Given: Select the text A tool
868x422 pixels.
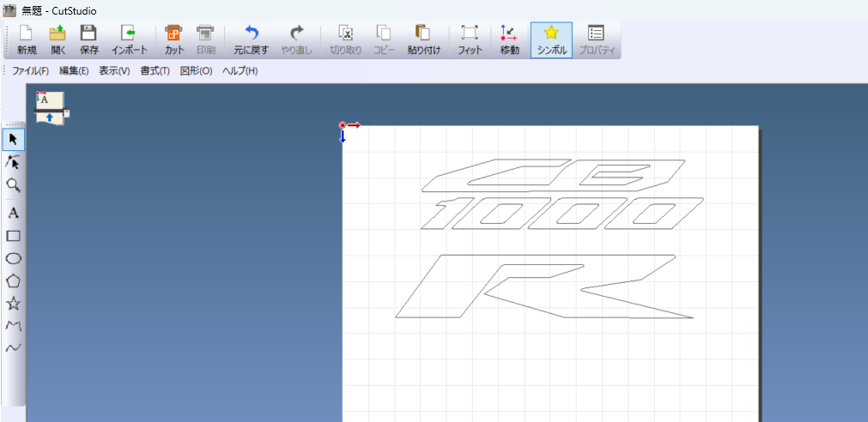Looking at the screenshot, I should coord(13,213).
